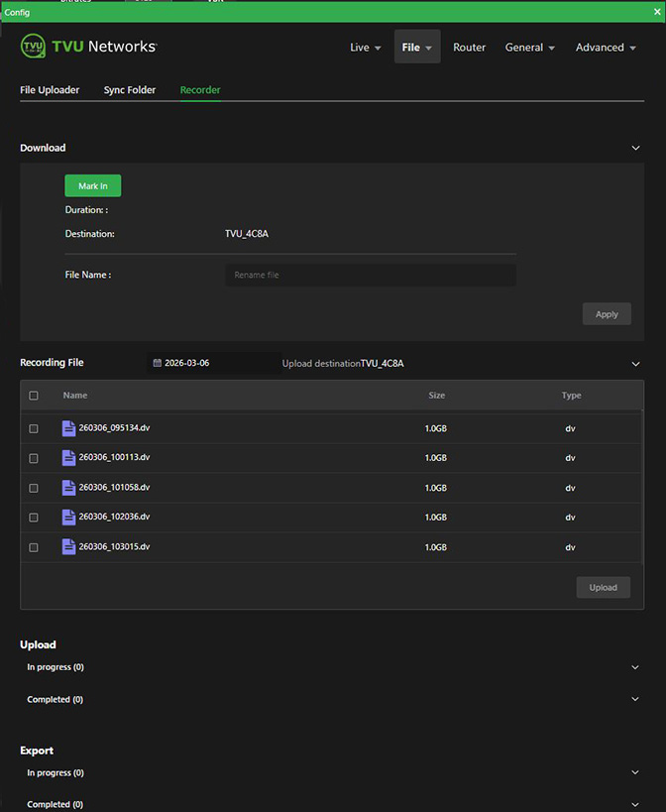Click file icon for 260306_102036.dv

68,518
